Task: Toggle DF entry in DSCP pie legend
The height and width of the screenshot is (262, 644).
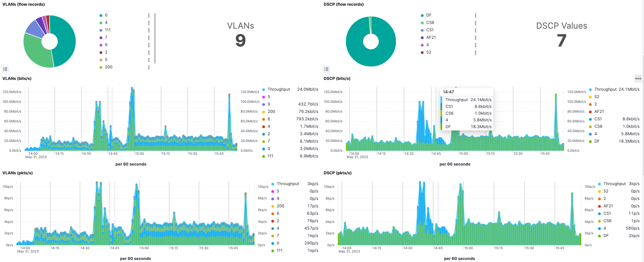Action: [429, 15]
